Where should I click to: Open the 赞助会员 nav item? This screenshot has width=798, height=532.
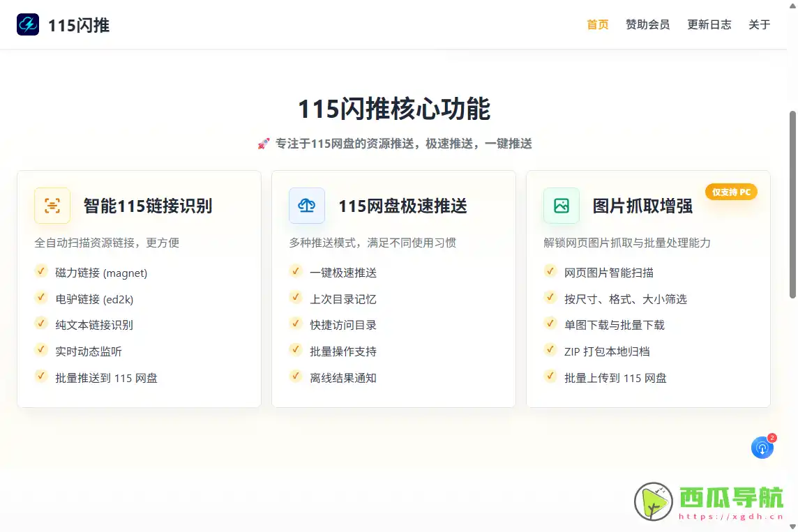point(647,24)
